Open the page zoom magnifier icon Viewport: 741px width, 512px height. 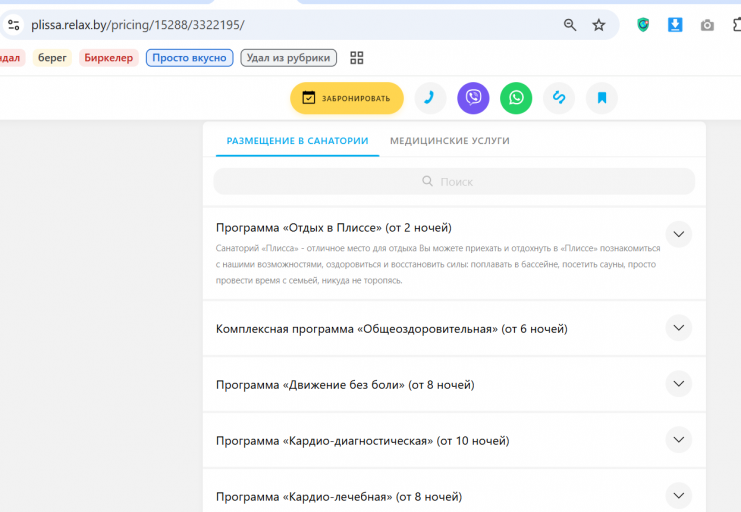570,25
